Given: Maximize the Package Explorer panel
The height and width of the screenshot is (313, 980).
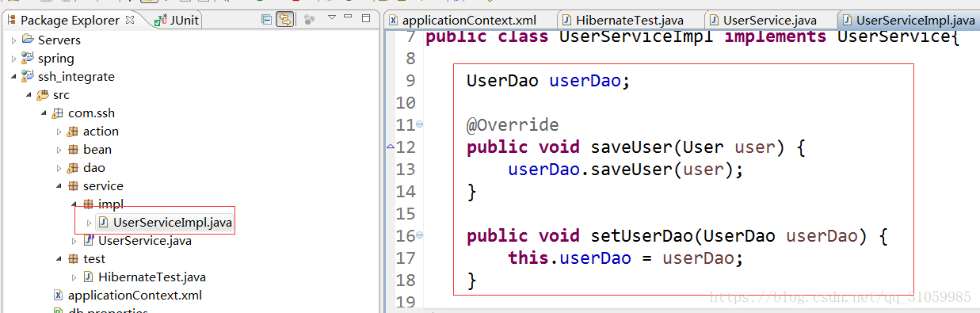Looking at the screenshot, I should 366,17.
